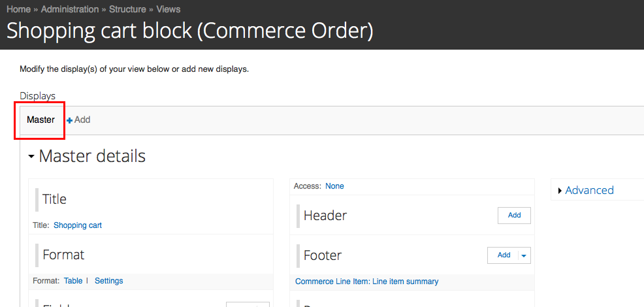The height and width of the screenshot is (307, 644).
Task: Click the Access None link
Action: 334,186
